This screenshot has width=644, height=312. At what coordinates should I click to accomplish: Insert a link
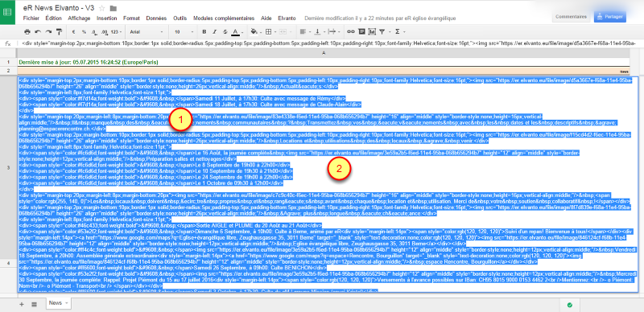point(351,31)
